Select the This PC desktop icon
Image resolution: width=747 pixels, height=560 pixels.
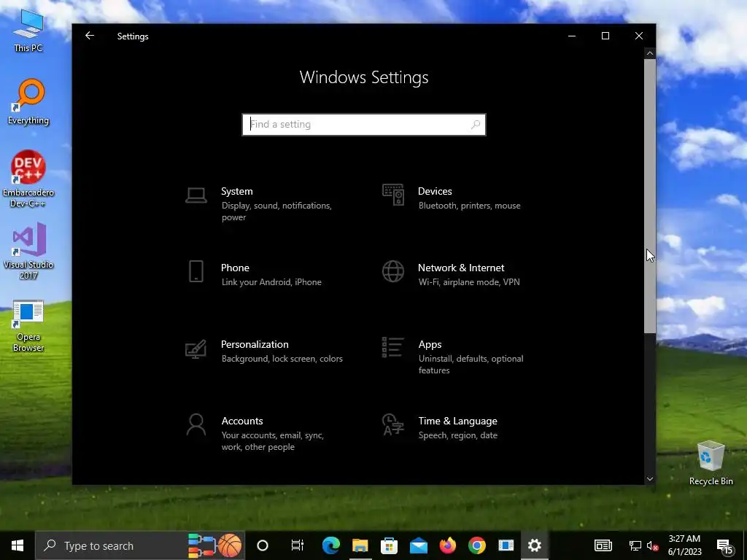coord(28,31)
